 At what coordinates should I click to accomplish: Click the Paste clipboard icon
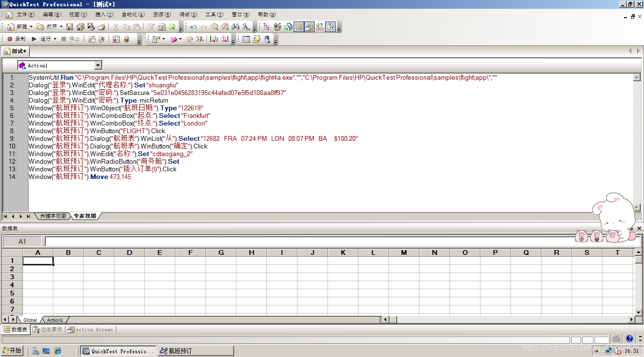pyautogui.click(x=137, y=27)
